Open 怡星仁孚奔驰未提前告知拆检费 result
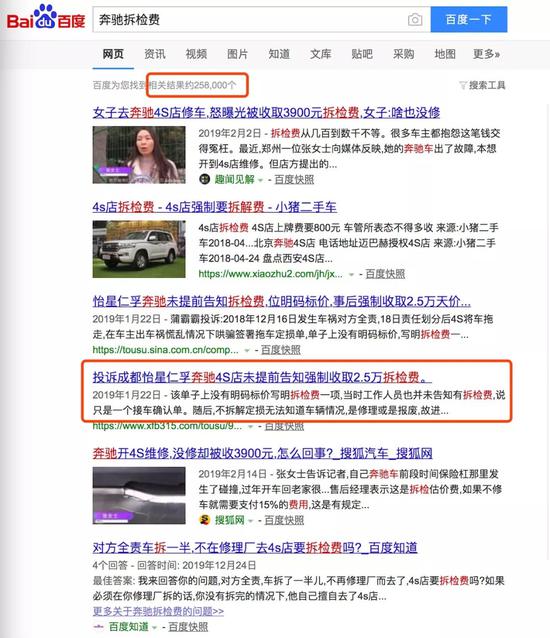This screenshot has width=550, height=638. click(282, 302)
